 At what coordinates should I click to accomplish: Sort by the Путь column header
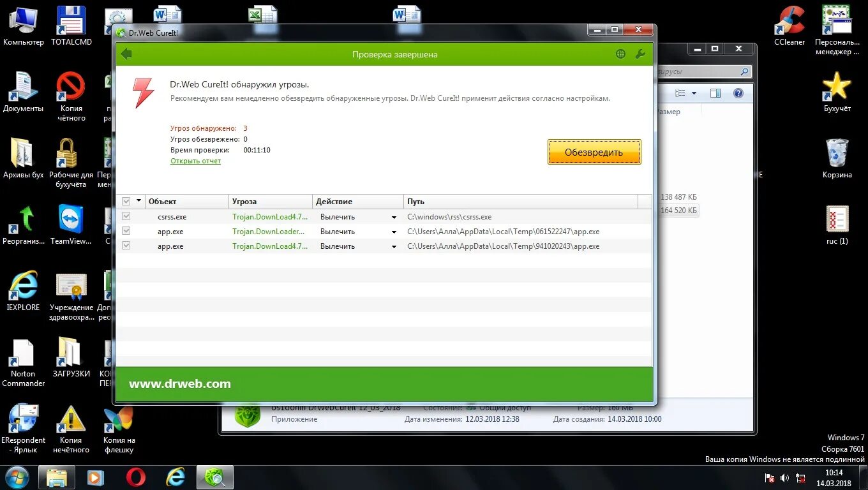tap(521, 202)
